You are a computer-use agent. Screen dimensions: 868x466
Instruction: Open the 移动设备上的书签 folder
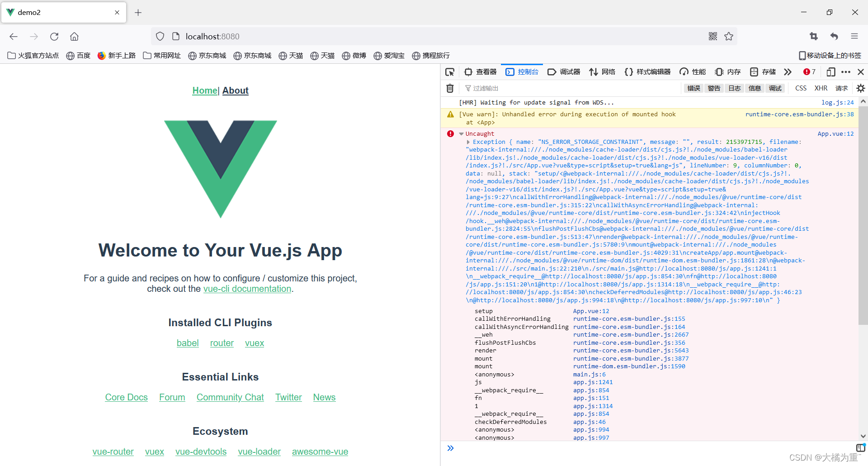[830, 56]
